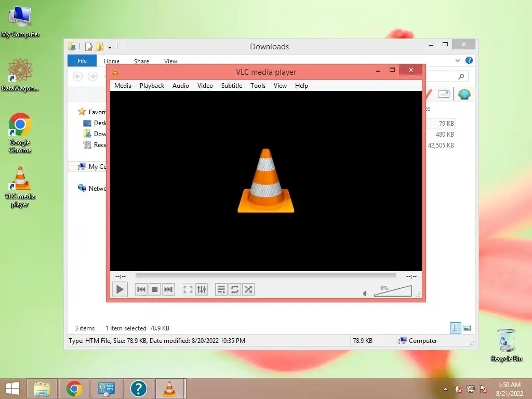Open File tab in Downloads window
The width and height of the screenshot is (532, 399).
82,61
